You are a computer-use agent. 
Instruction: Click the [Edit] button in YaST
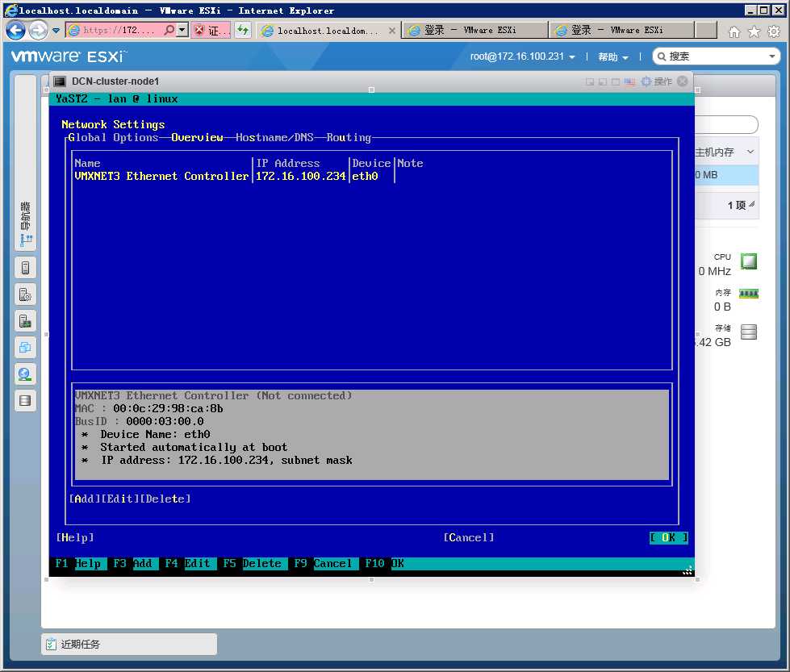(x=120, y=499)
